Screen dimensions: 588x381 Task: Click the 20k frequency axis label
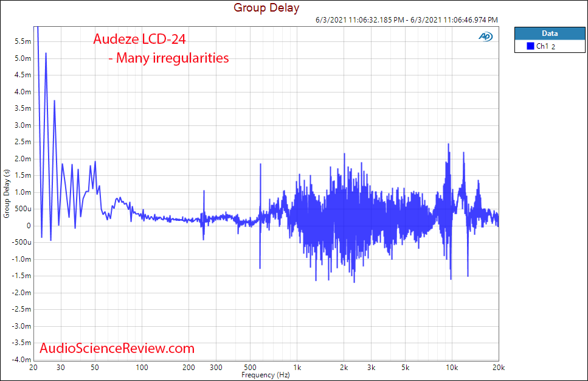pyautogui.click(x=499, y=368)
